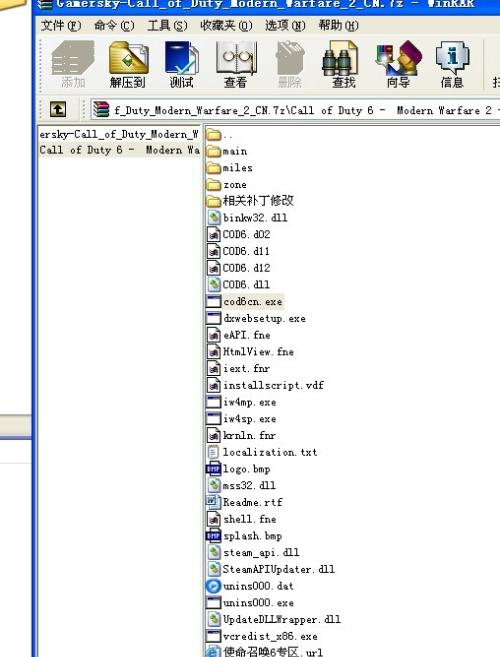Viewport: 500px width, 657px height.
Task: Select file iext.fnr
Action: point(239,368)
